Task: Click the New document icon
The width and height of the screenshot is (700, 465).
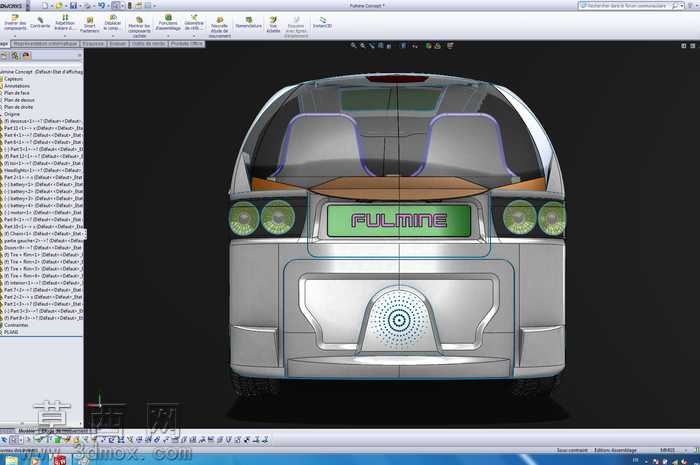Action: pyautogui.click(x=45, y=6)
